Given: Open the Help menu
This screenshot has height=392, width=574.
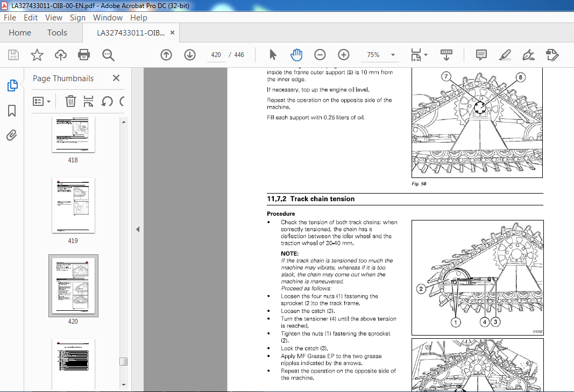Looking at the screenshot, I should tap(139, 18).
